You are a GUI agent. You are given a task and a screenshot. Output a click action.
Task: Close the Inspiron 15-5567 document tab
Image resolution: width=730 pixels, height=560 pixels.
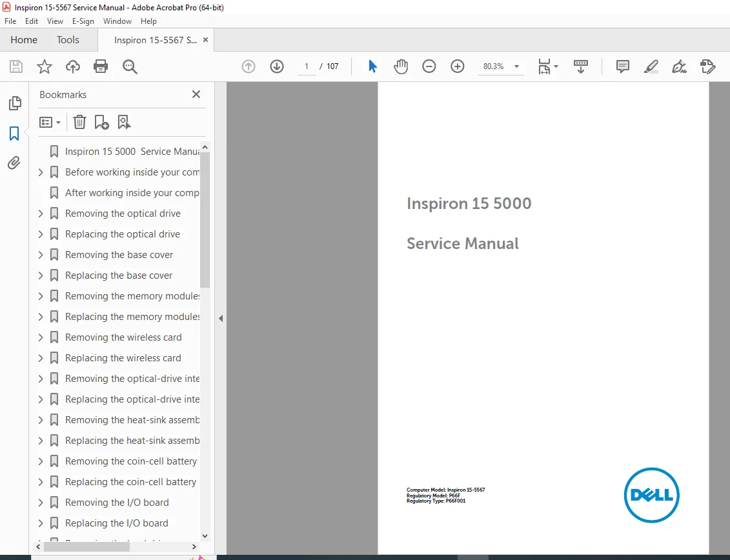click(205, 40)
